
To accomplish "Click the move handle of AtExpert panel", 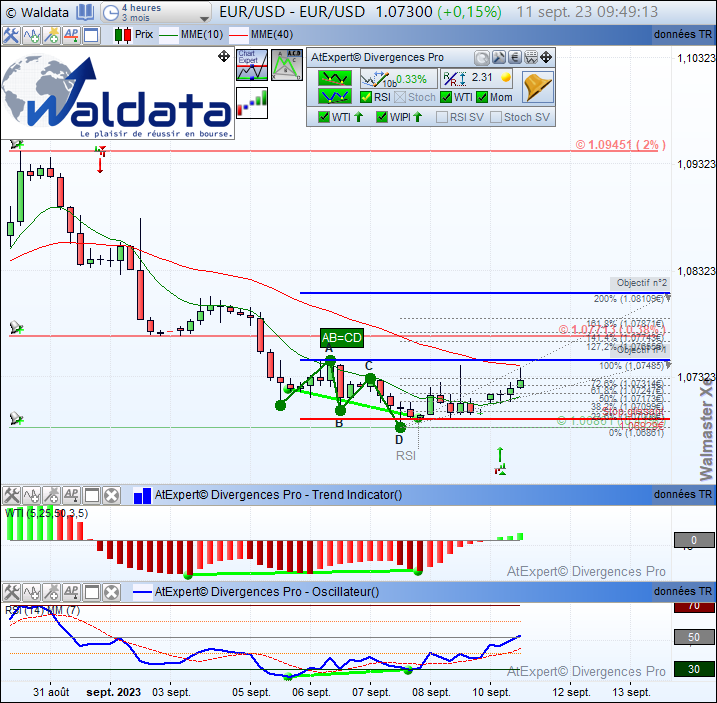I will 546,58.
